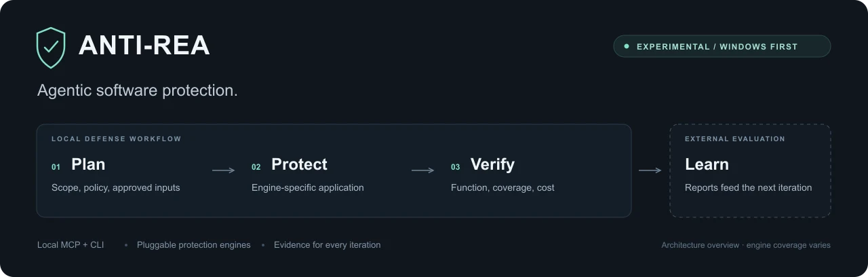Click the arrow between Protect and Verify

tap(423, 170)
